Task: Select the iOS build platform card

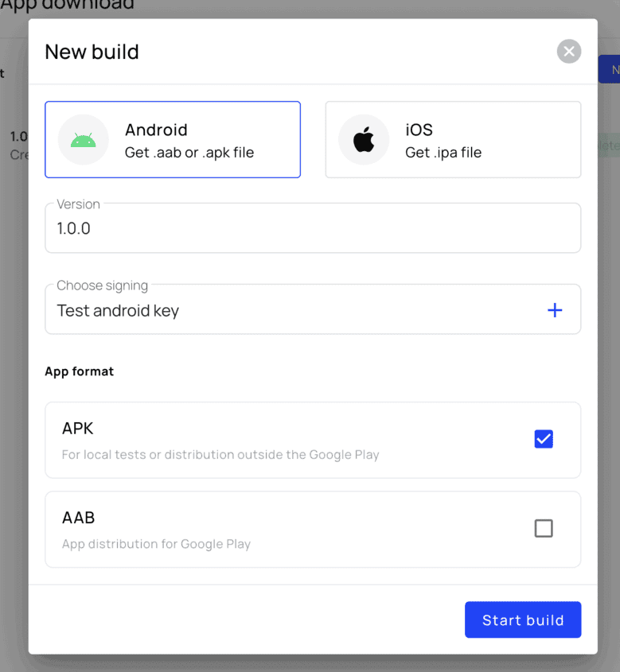Action: point(453,140)
